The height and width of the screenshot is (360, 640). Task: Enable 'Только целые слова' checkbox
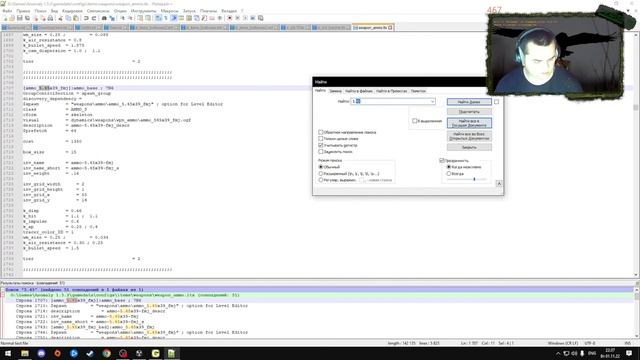click(320, 139)
